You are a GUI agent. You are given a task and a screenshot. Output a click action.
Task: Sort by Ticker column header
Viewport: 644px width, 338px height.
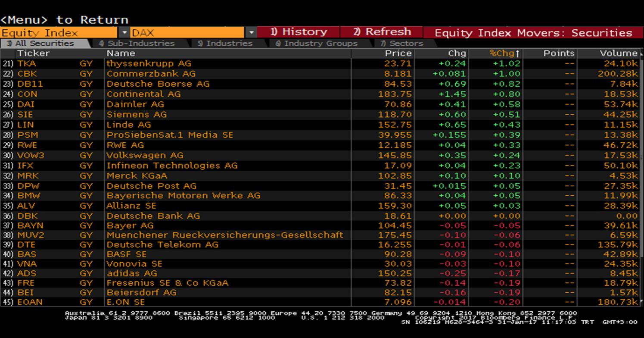click(x=34, y=53)
